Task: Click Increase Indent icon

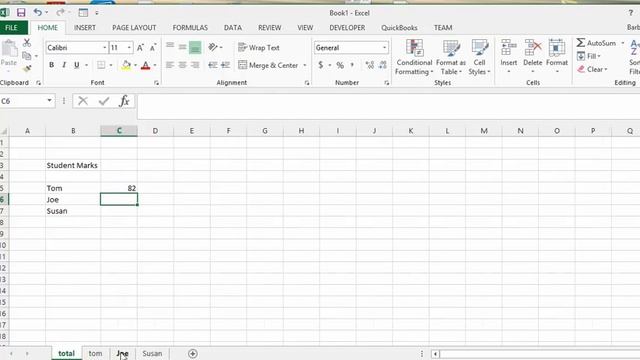Action: (x=225, y=65)
